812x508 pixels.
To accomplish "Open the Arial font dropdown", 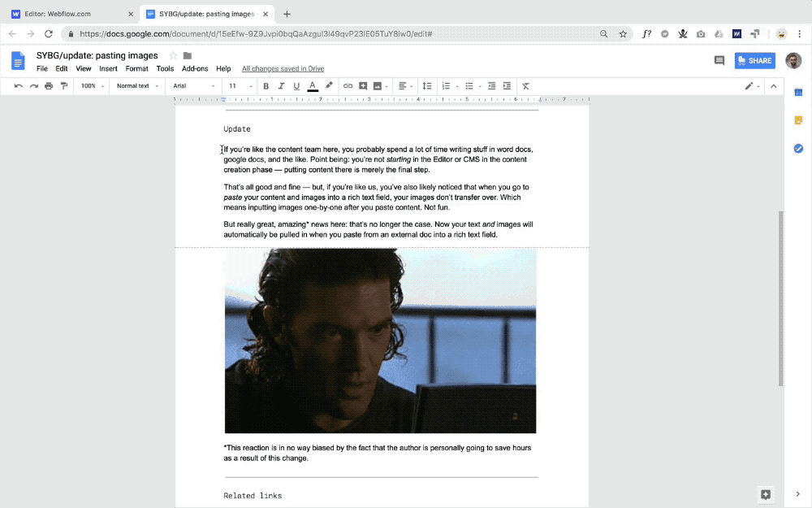I will point(194,86).
